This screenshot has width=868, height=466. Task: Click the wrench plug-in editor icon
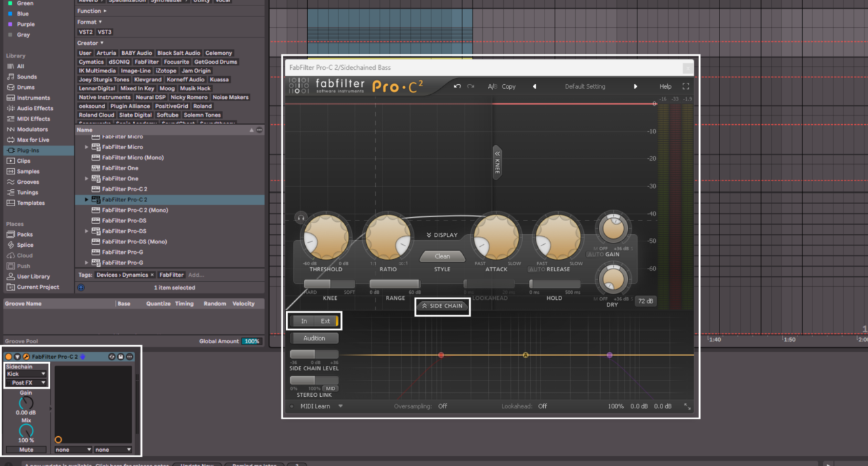click(26, 357)
